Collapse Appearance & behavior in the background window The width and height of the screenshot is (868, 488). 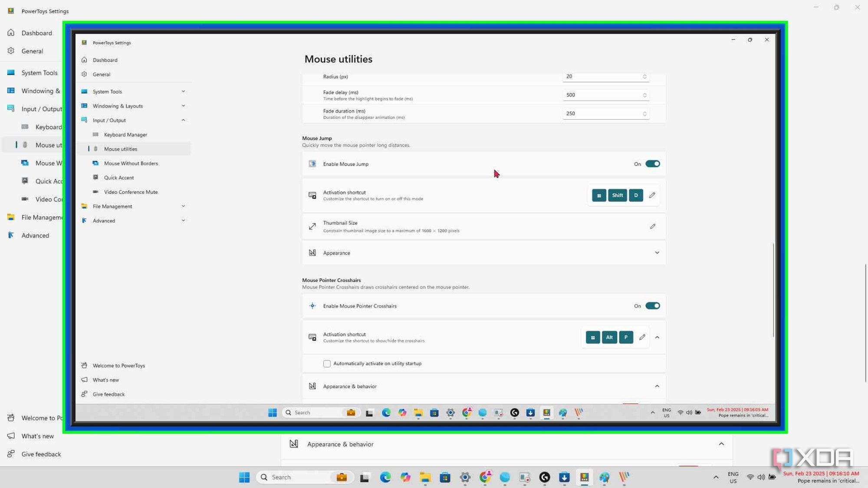pos(721,444)
